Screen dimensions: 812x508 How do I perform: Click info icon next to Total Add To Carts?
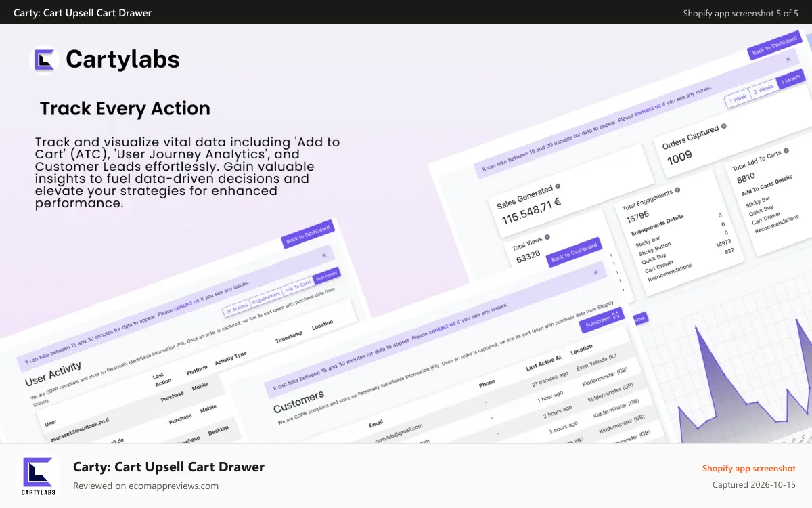click(x=787, y=152)
